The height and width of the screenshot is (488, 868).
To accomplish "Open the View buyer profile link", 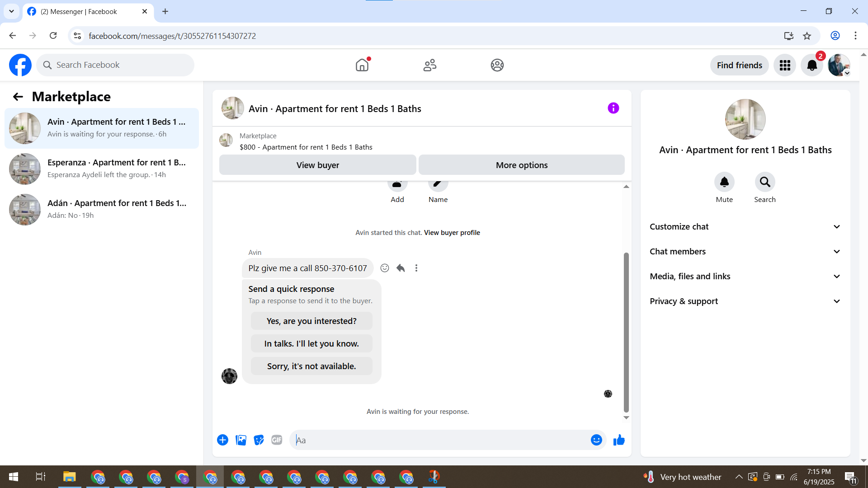I will 452,233.
